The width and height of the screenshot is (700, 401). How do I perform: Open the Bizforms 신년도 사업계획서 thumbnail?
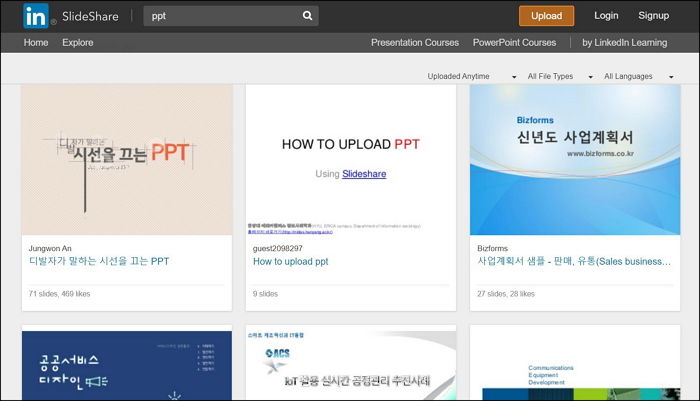575,160
